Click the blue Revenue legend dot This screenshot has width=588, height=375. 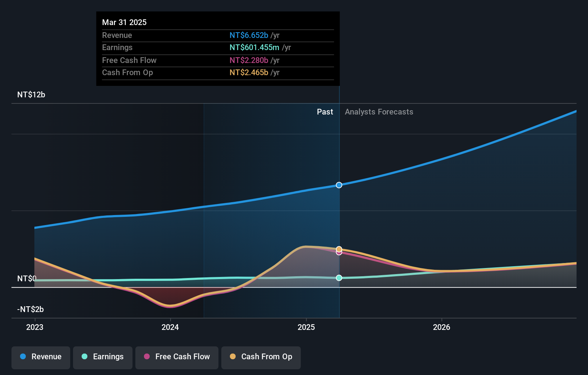(23, 356)
